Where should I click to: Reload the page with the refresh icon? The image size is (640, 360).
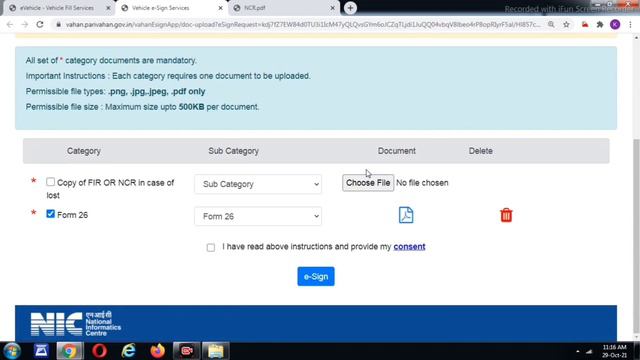click(x=40, y=24)
